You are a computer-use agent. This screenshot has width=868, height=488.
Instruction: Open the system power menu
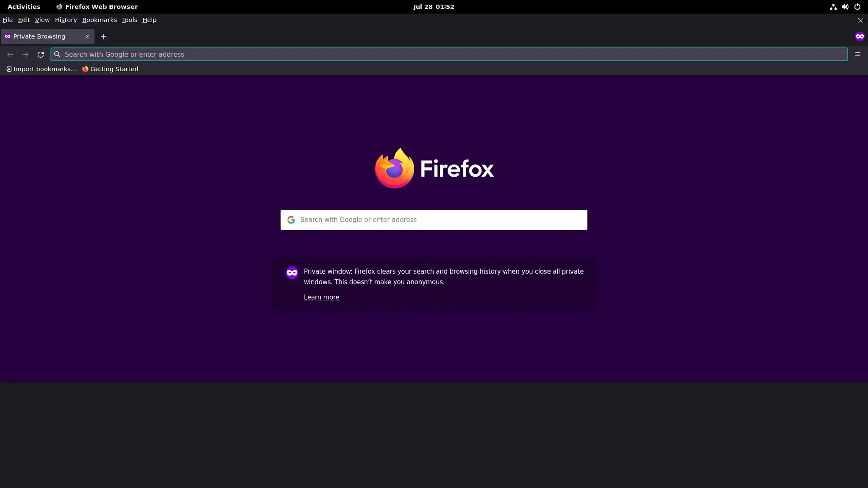[x=857, y=7]
